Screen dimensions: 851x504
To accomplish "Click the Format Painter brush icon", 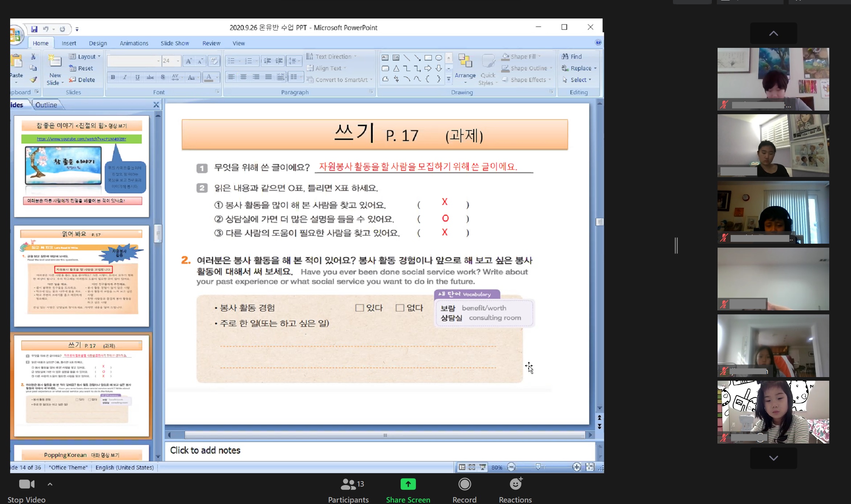I will (x=33, y=80).
